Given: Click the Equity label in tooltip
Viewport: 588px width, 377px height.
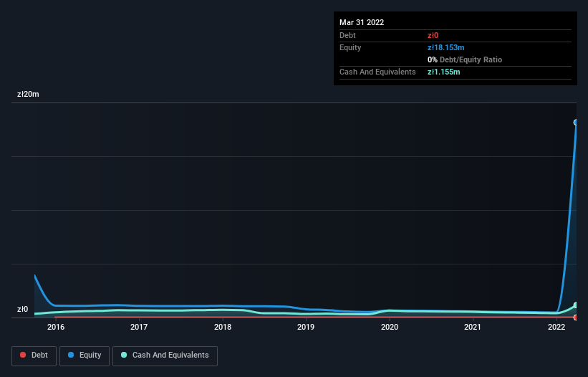Looking at the screenshot, I should 350,47.
